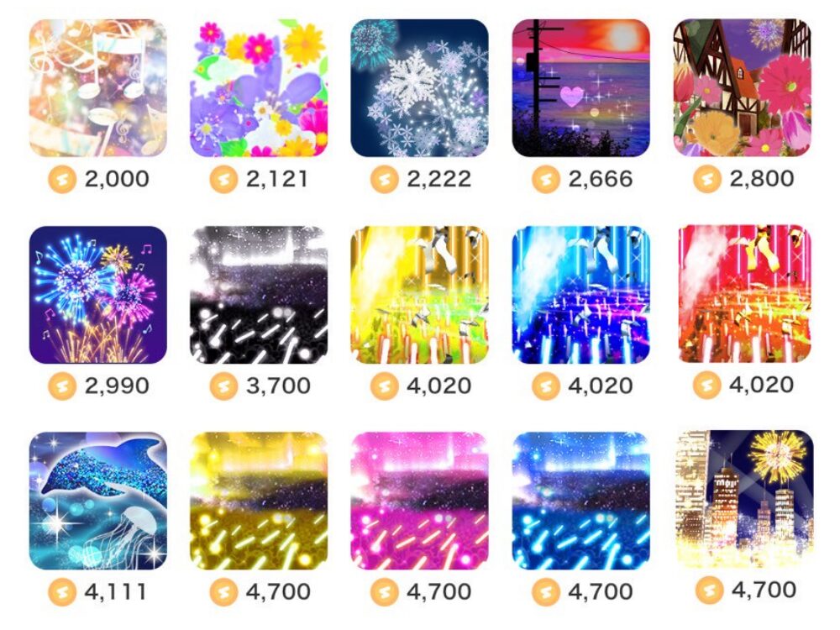Click the coin icon beside 2,000
This screenshot has height=630, width=840.
tap(62, 179)
